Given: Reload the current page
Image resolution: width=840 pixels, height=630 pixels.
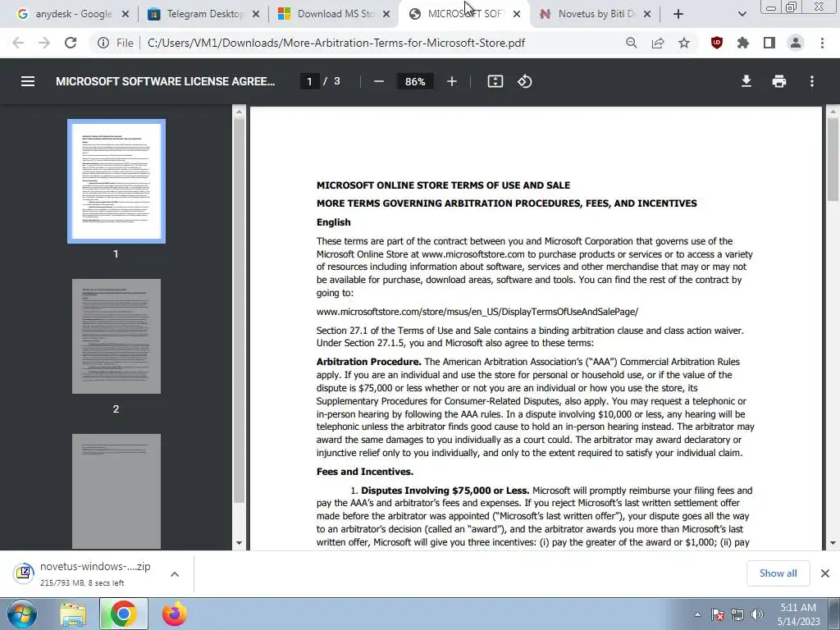Looking at the screenshot, I should click(x=71, y=43).
